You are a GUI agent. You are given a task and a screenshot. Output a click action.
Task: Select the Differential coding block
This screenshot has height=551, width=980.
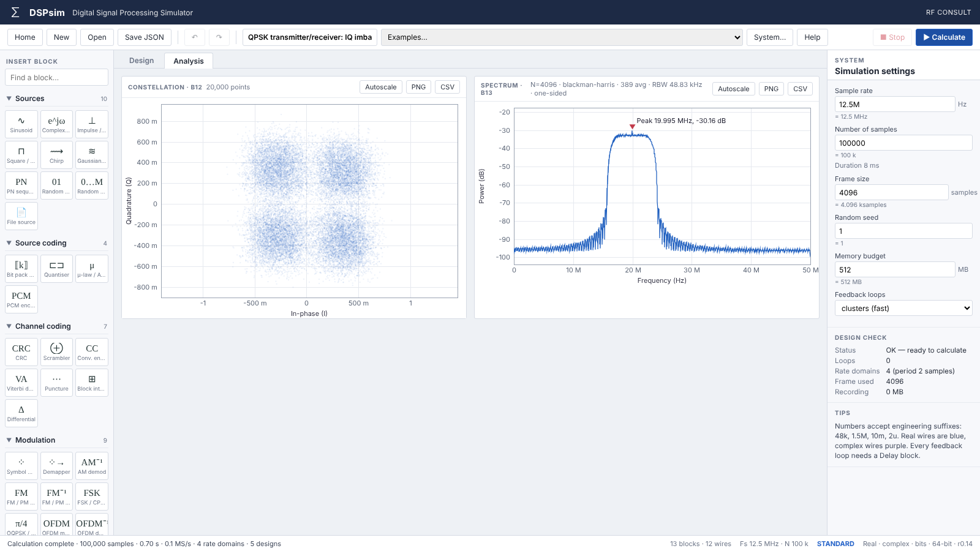click(x=21, y=413)
